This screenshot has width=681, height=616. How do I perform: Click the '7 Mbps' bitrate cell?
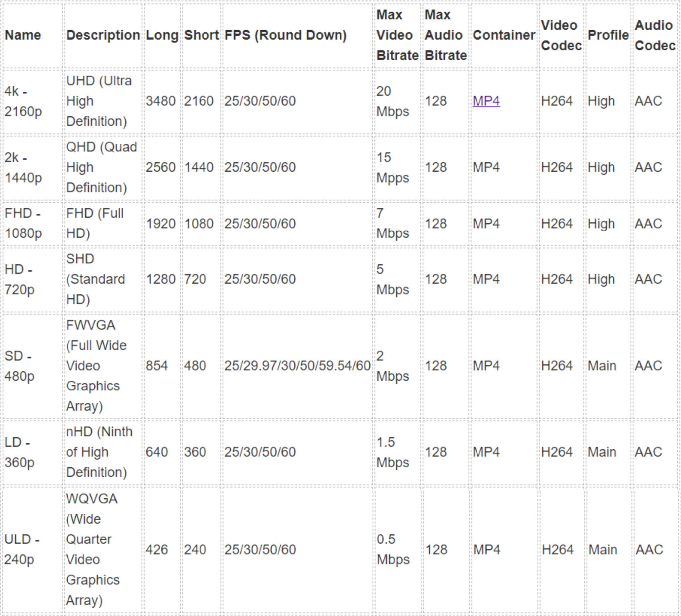[x=392, y=223]
